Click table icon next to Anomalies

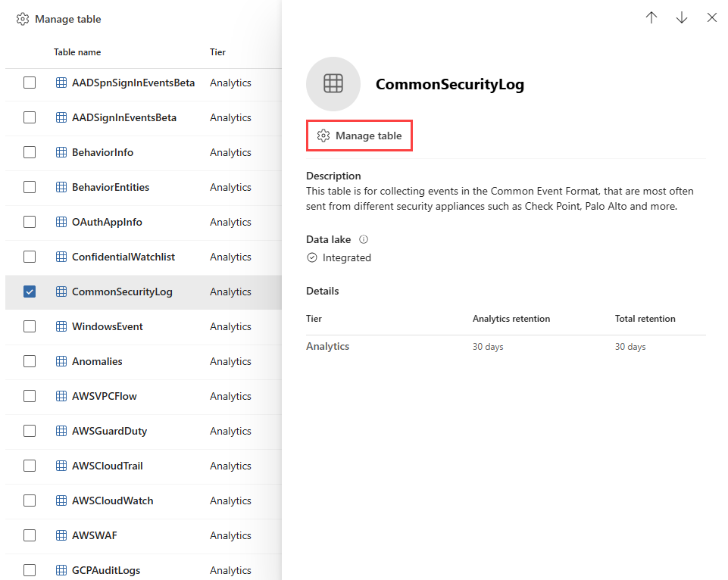click(61, 361)
